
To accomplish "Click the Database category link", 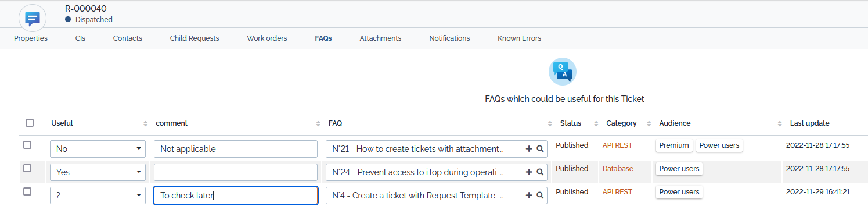I will 618,169.
